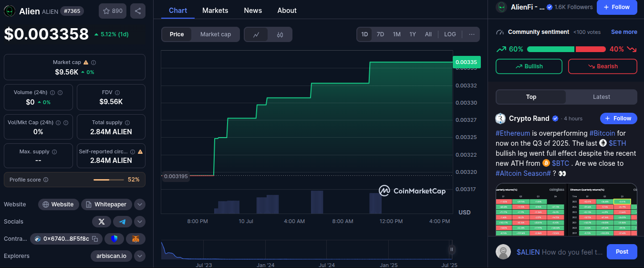
Task: Click the Profile score progress bar
Action: pos(108,180)
